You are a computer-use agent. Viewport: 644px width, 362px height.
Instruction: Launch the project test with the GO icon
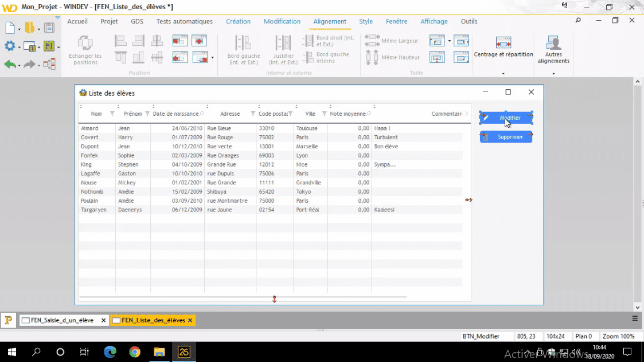click(x=49, y=46)
